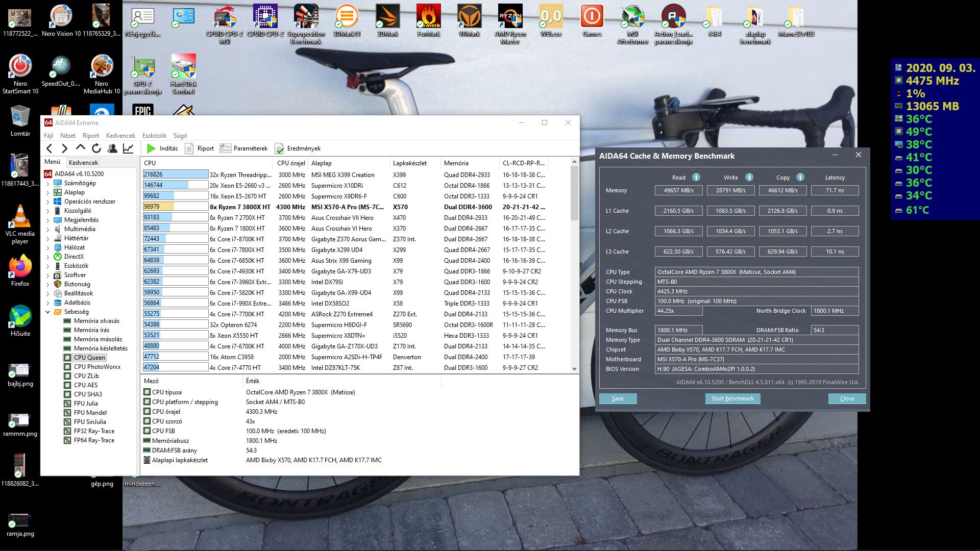980x551 pixels.
Task: Click the Write info icon in Cache benchmark
Action: tap(749, 177)
